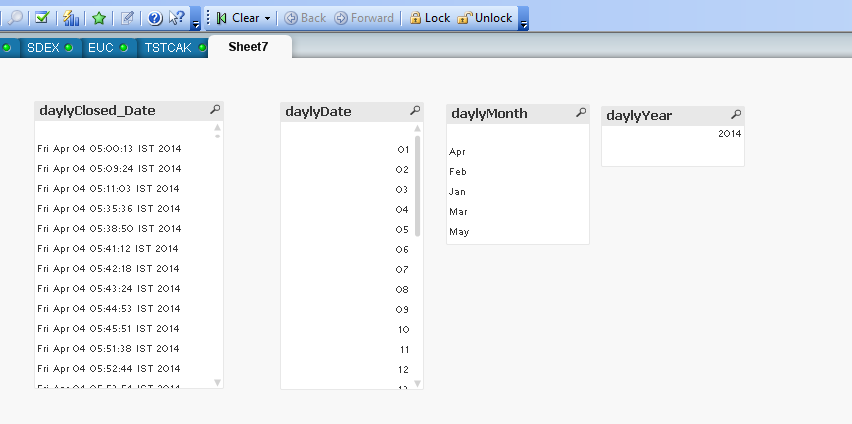Viewport: 852px width, 424px height.
Task: Expand the Clear dropdown arrow
Action: [x=267, y=18]
